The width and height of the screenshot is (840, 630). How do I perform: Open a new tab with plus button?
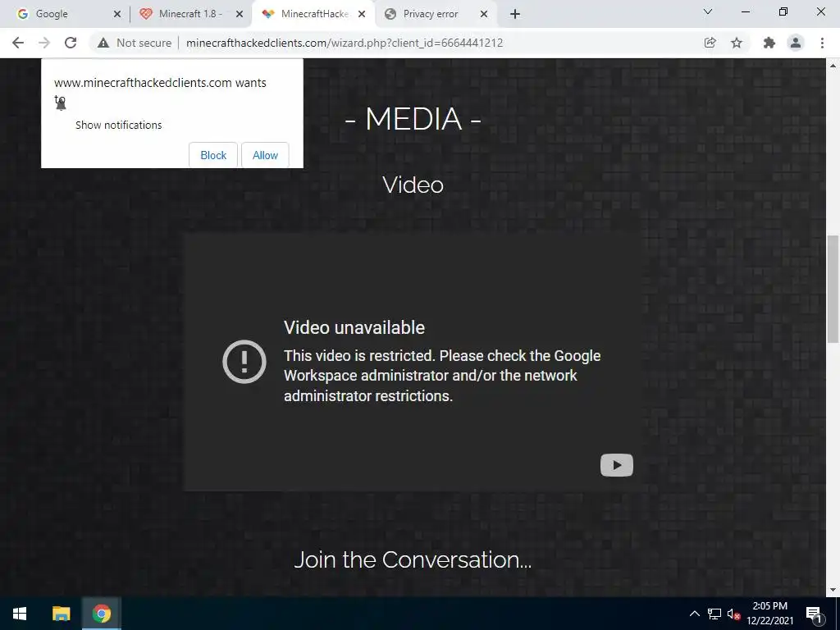[515, 14]
